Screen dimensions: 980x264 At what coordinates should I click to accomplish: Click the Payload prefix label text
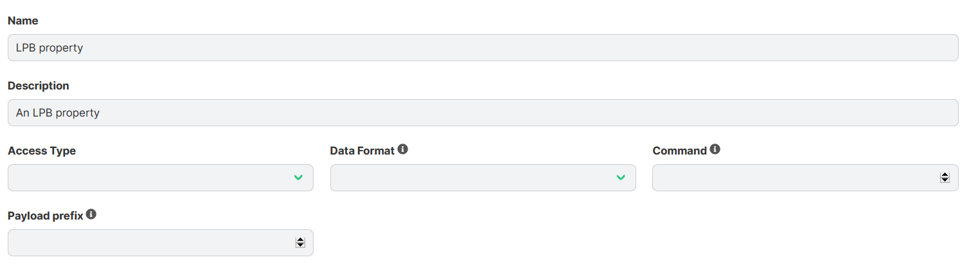46,216
